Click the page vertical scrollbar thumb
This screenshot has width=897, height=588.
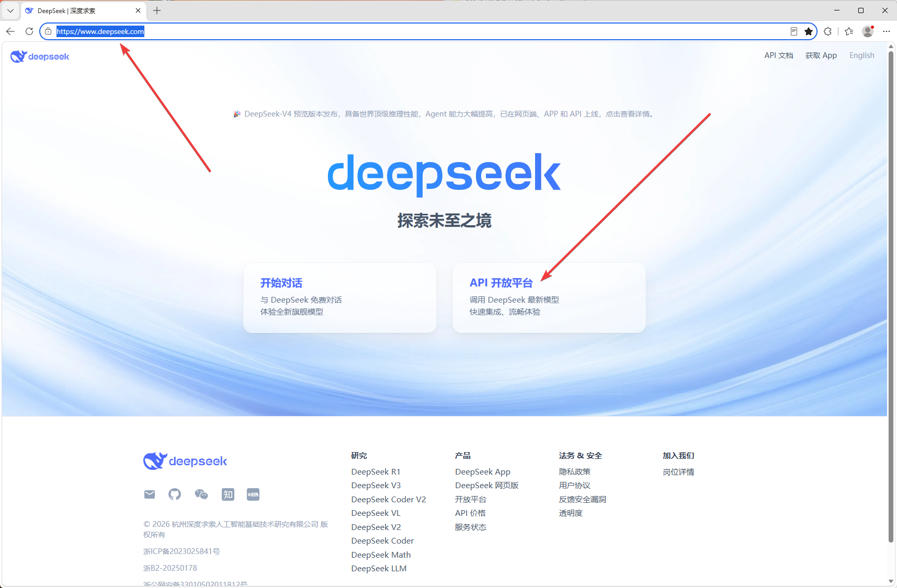[891, 297]
